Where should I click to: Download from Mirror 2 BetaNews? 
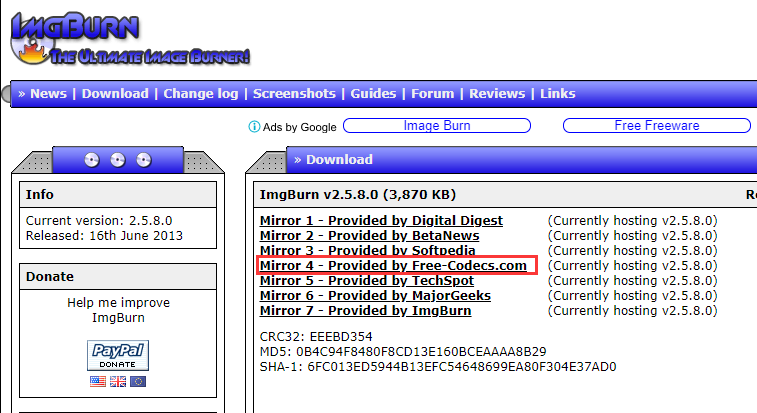[x=369, y=236]
